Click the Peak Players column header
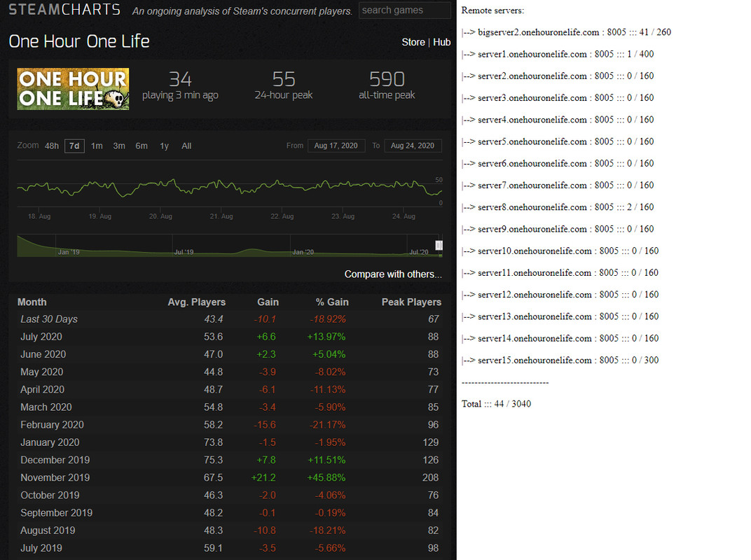The image size is (751, 560). [x=411, y=302]
